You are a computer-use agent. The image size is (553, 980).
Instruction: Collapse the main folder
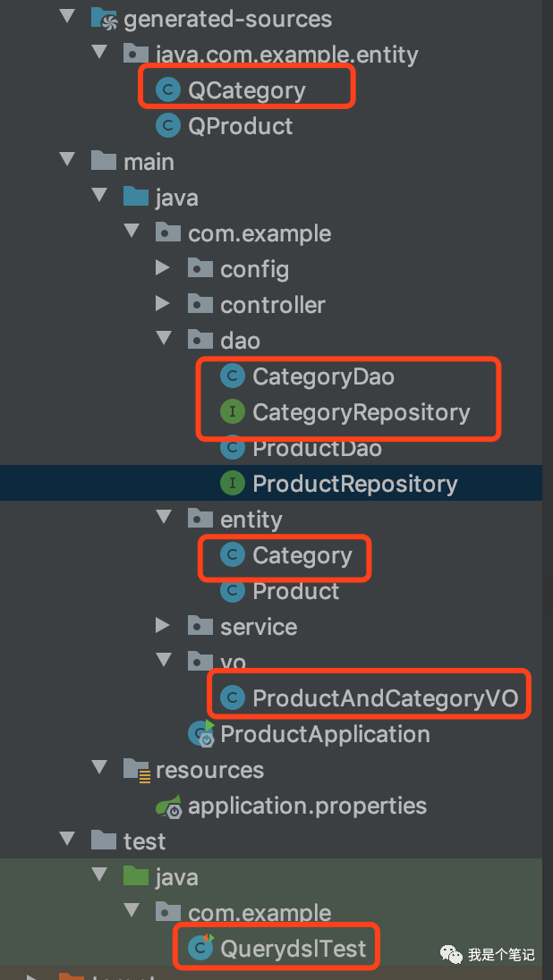click(66, 161)
